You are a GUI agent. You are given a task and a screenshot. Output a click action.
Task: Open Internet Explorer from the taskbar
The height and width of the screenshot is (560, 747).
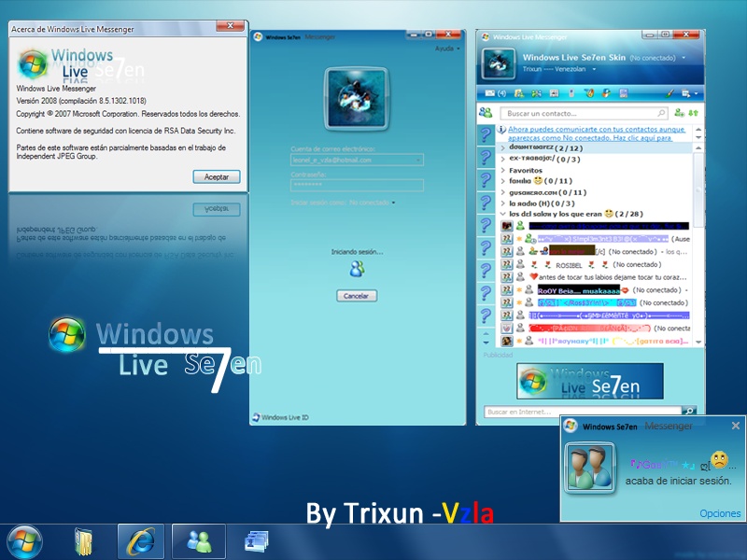click(141, 541)
